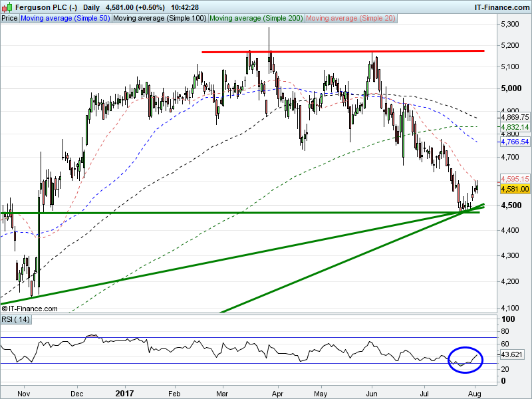This screenshot has height=399, width=532.
Task: Select the green horizontal support line
Action: pyautogui.click(x=240, y=213)
